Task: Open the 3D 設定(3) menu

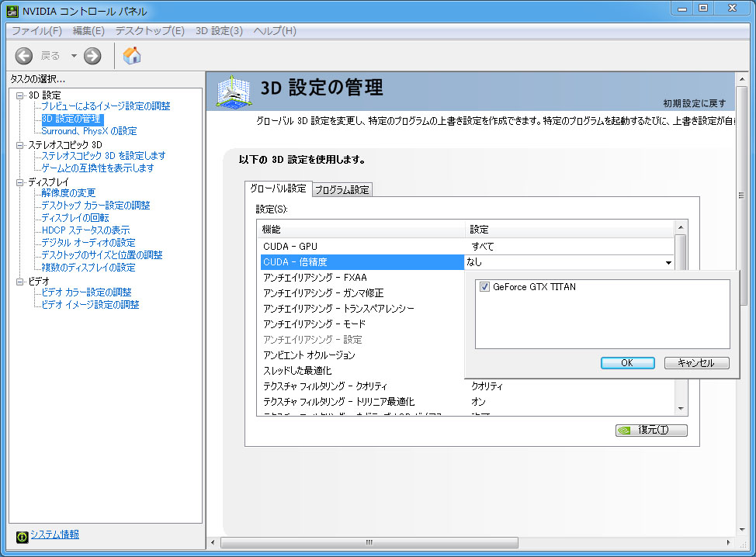Action: 219,31
